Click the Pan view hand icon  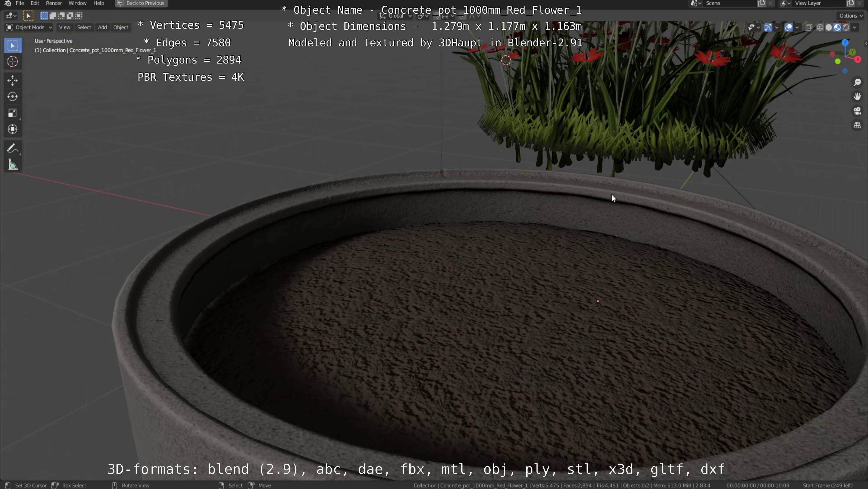pos(857,97)
